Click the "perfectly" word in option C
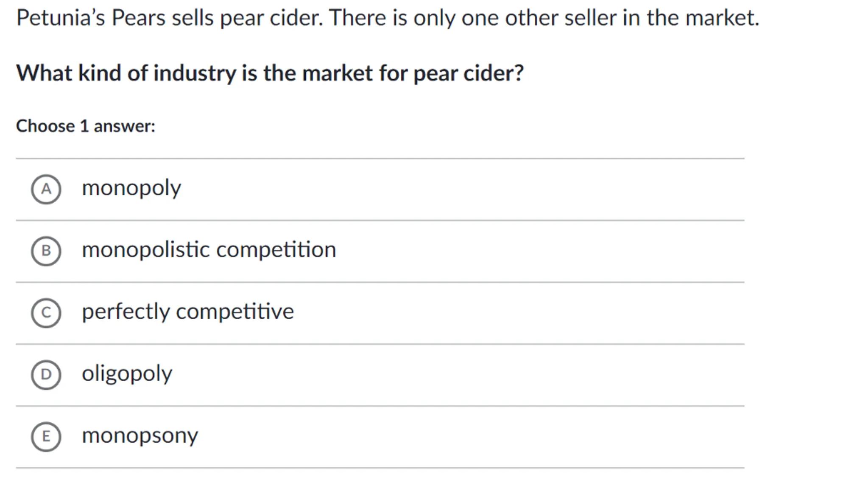868x494 pixels. 126,312
